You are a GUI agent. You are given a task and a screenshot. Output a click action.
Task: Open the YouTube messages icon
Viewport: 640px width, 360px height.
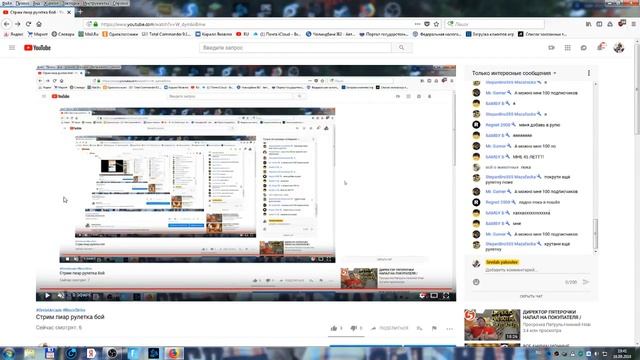584,48
